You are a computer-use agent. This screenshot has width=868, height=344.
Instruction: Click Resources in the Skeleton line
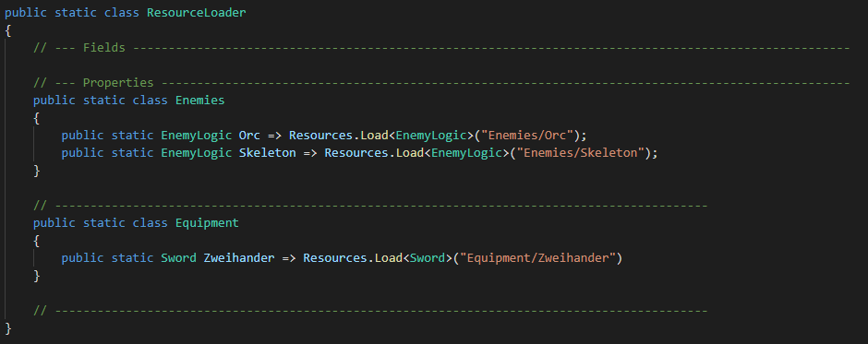pyautogui.click(x=356, y=153)
